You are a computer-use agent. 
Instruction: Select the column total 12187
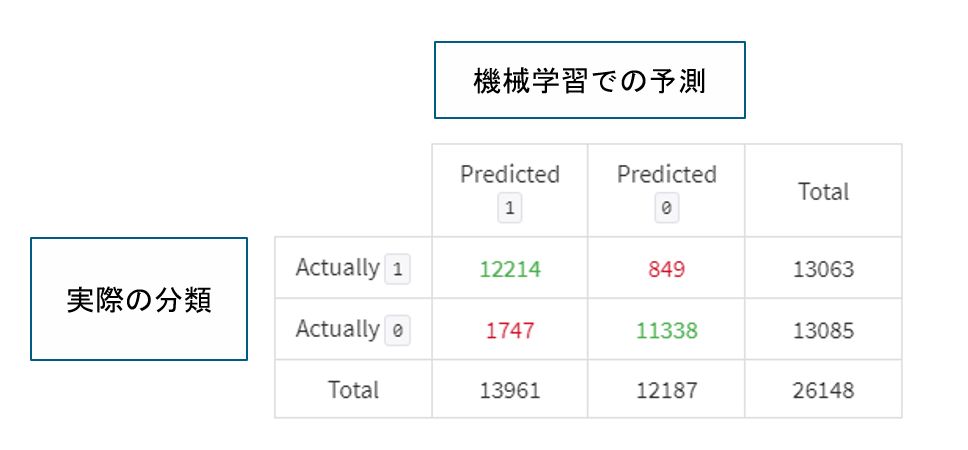667,390
